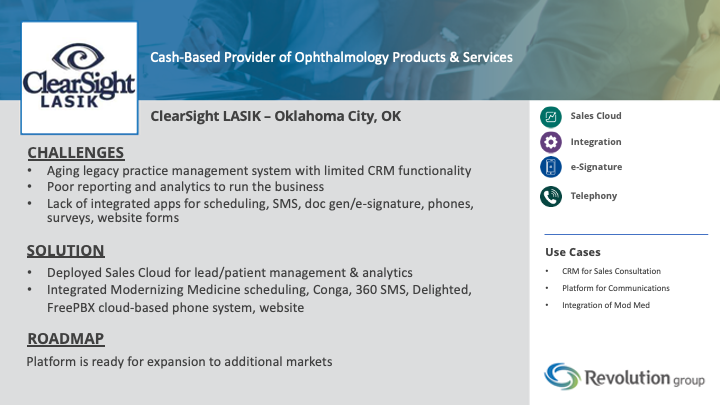Viewport: 720px width, 405px height.
Task: Select the Lack of integrated apps bullet
Action: coord(260,210)
